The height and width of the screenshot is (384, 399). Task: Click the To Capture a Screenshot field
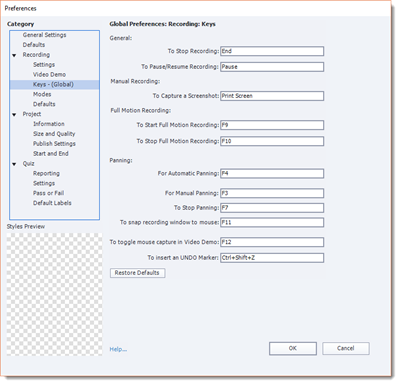coord(272,96)
